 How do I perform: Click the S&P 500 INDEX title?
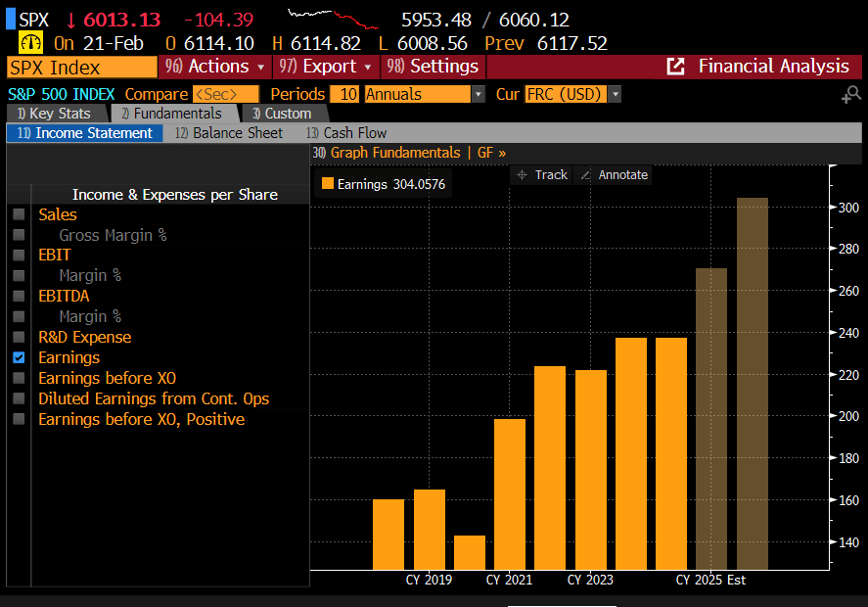(61, 94)
